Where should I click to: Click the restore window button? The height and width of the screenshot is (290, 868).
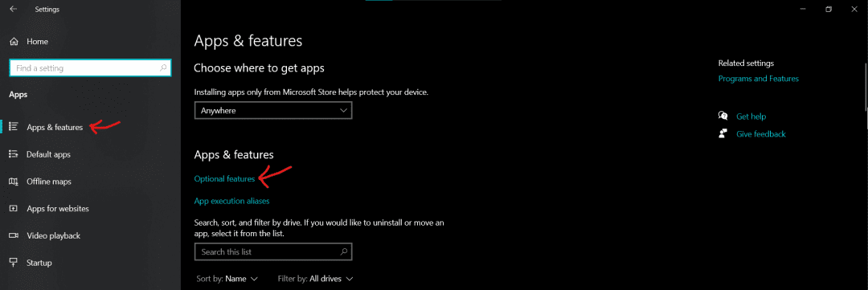[829, 10]
